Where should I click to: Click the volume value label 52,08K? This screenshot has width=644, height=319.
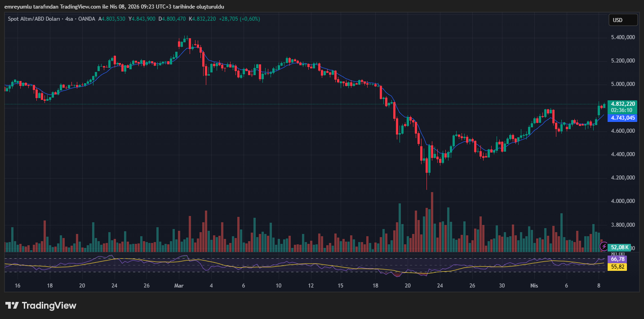coord(620,247)
